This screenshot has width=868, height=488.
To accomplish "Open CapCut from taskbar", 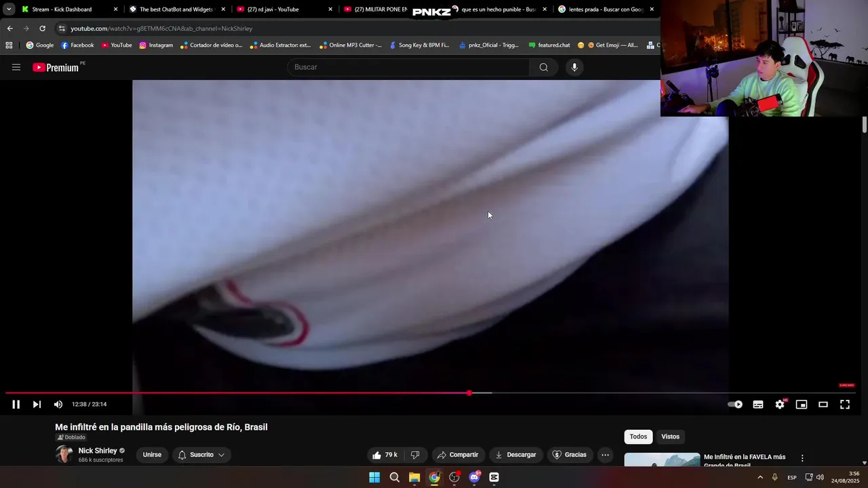I will coord(494,477).
